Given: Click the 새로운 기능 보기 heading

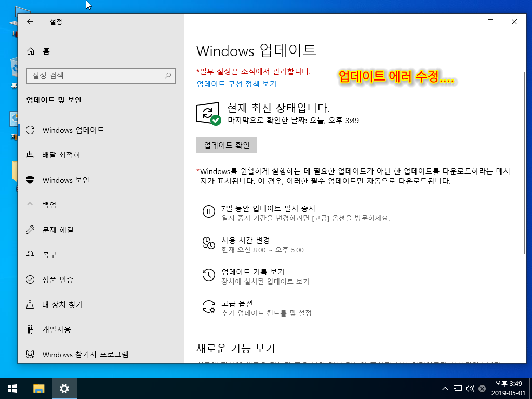Looking at the screenshot, I should click(236, 349).
